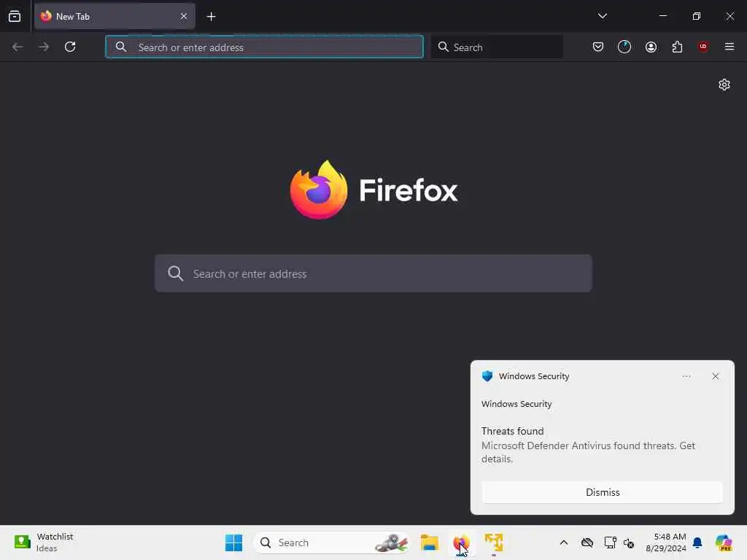Click the toolbar Search box
This screenshot has height=560, width=747.
pos(497,47)
